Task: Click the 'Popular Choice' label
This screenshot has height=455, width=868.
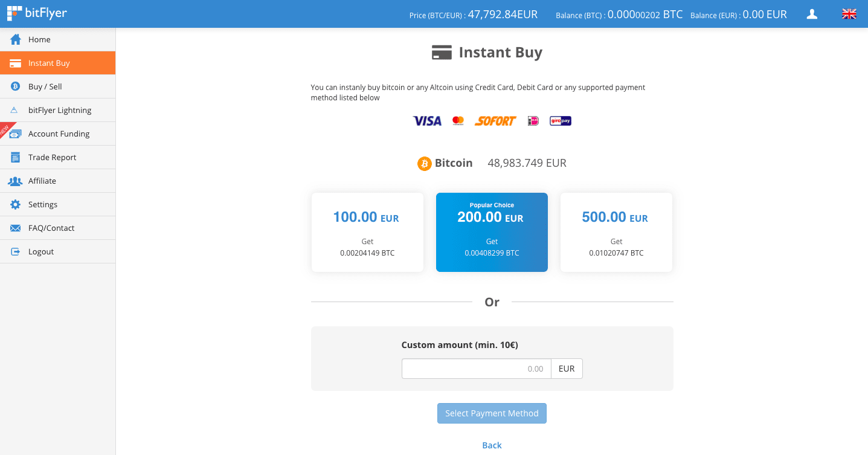Action: point(492,205)
